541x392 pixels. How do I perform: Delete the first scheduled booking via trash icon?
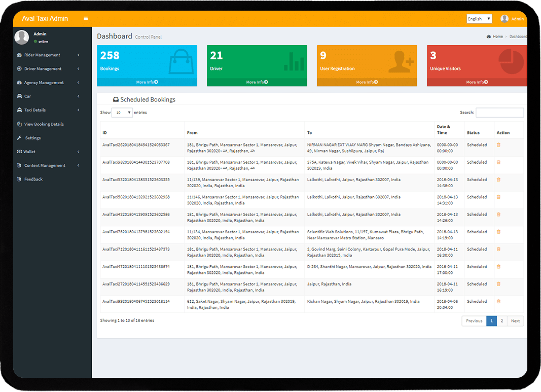pos(498,145)
